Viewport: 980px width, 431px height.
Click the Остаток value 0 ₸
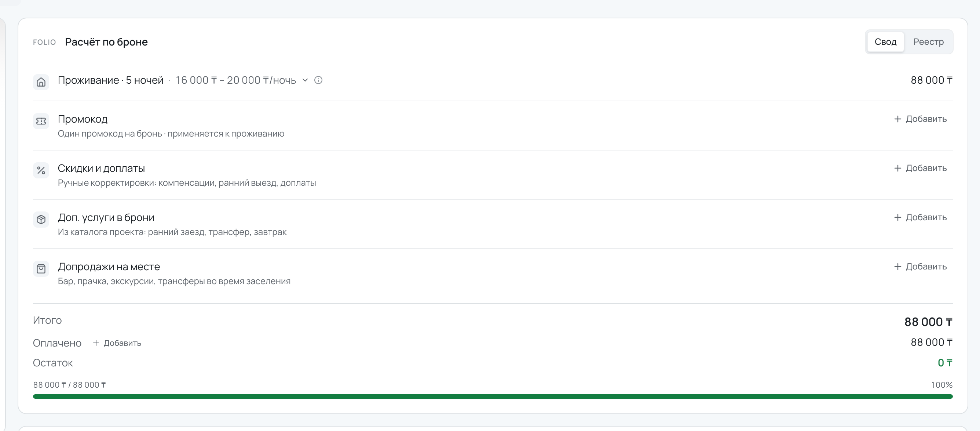945,362
